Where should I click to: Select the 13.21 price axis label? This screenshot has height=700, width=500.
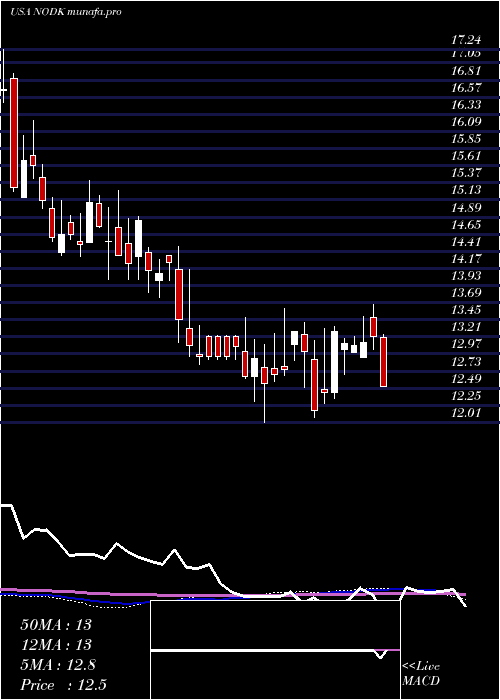(466, 327)
